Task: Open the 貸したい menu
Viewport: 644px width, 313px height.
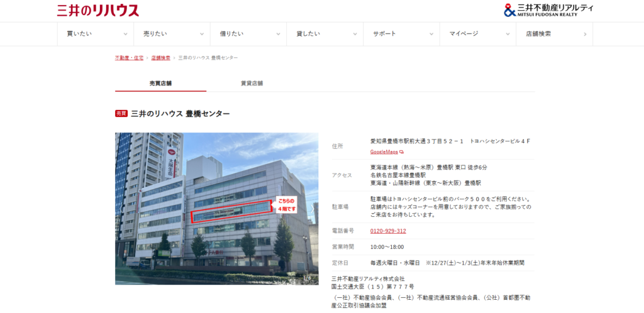Action: 325,34
